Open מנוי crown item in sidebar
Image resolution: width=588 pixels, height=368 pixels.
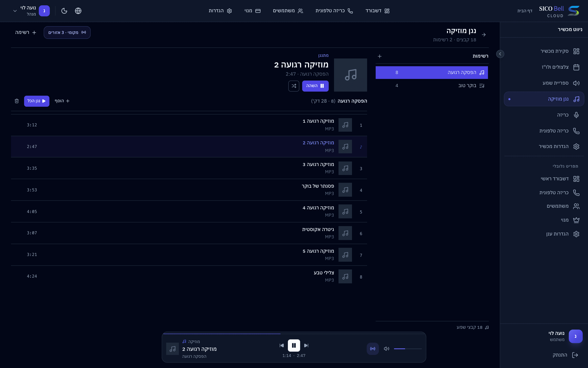point(544,220)
